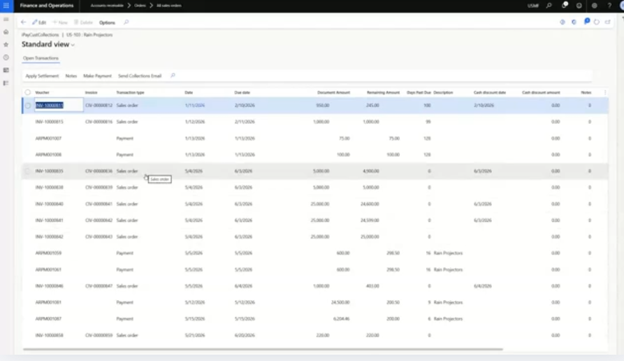Click invoice CIV-00000841 cell

point(99,204)
